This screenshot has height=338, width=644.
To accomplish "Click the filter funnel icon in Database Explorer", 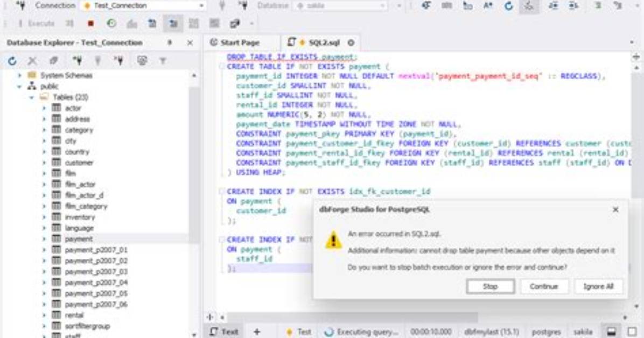I will click(x=163, y=61).
